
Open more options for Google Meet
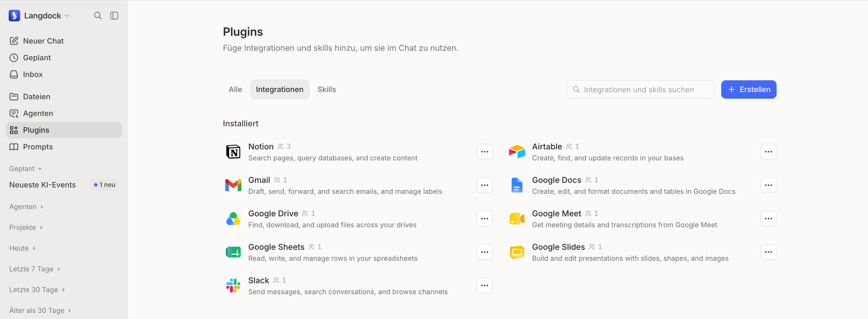click(769, 219)
